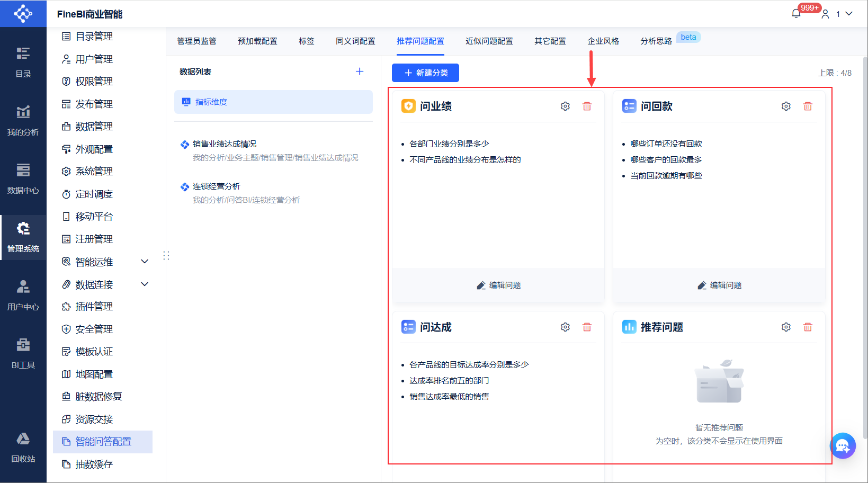This screenshot has width=868, height=483.
Task: Click the 推荐问题 card icon
Action: click(629, 327)
